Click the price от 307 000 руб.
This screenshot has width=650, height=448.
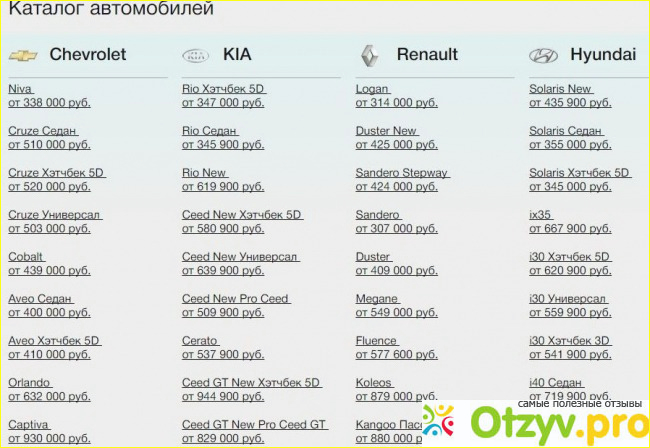point(396,228)
